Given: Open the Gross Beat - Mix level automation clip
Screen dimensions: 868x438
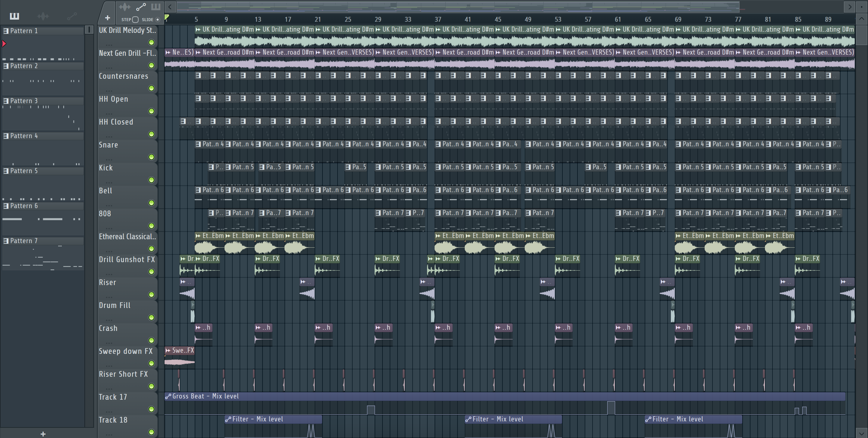Looking at the screenshot, I should pos(505,397).
